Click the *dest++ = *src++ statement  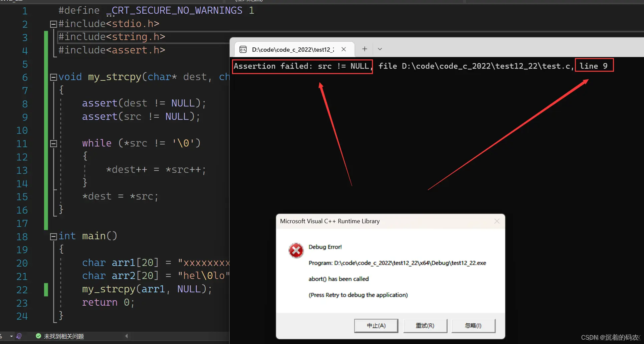tap(156, 169)
